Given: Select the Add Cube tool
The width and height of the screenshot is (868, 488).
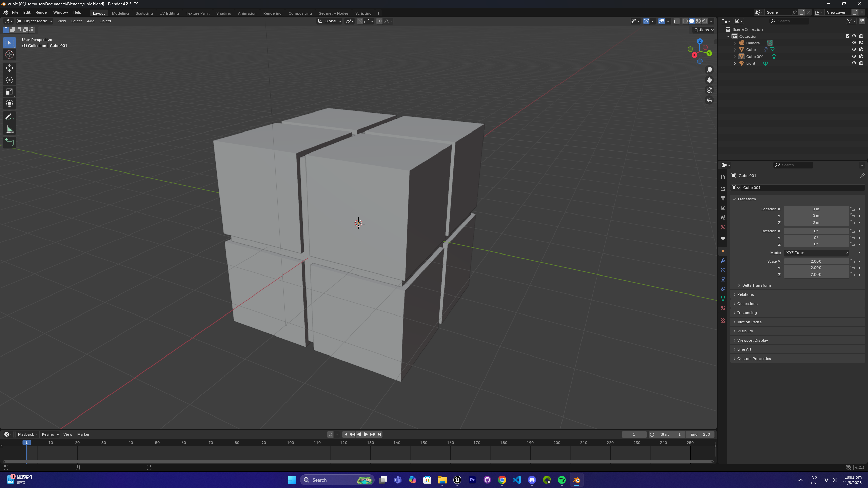Looking at the screenshot, I should [9, 143].
